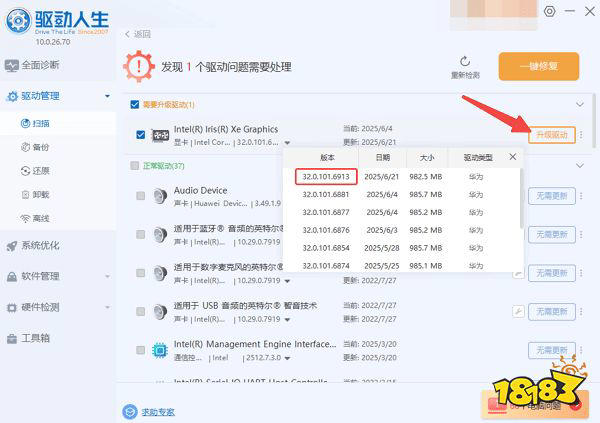This screenshot has height=423, width=600.
Task: Close the driver version popup
Action: 513,157
